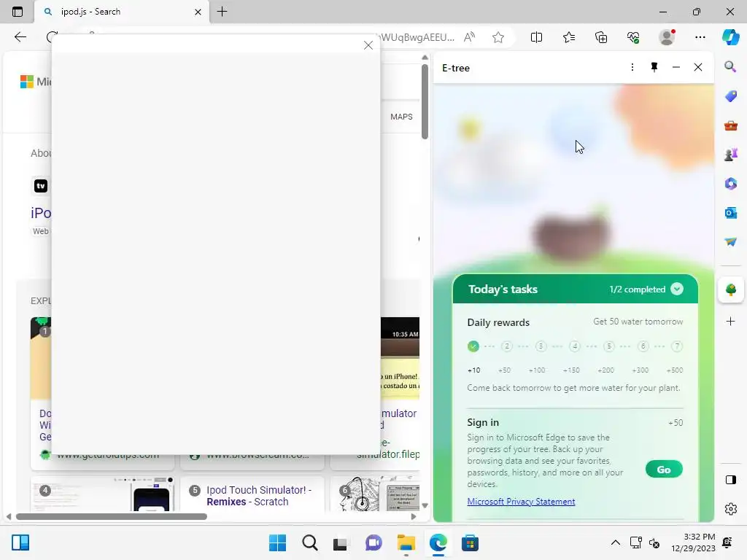Image resolution: width=747 pixels, height=560 pixels.
Task: Open Task View in taskbar
Action: [340, 542]
